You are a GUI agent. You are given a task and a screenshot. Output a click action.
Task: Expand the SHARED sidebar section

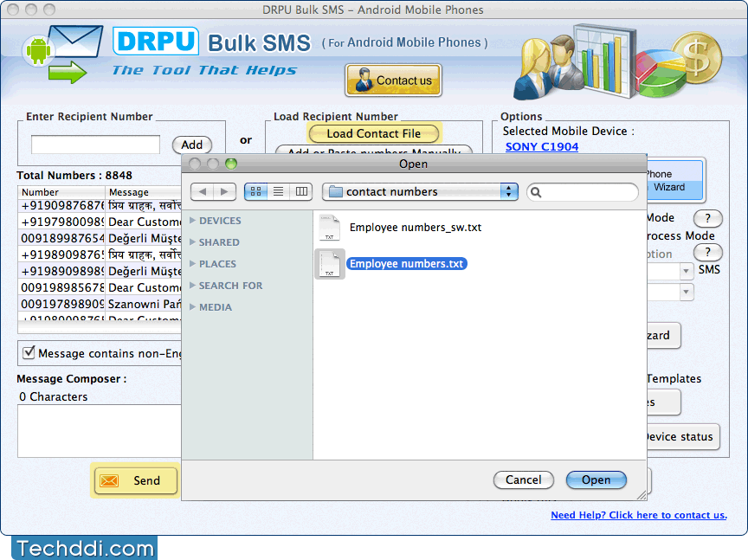coord(193,241)
